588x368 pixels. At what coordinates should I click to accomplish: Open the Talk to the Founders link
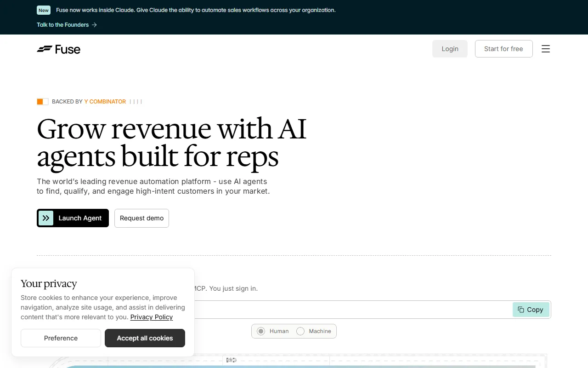pos(67,25)
